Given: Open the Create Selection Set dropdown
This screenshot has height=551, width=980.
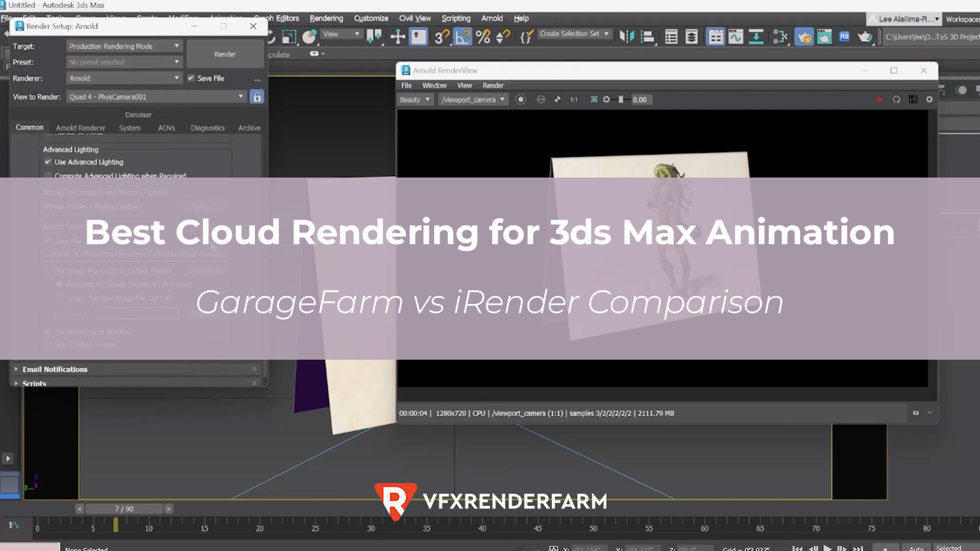Looking at the screenshot, I should click(574, 34).
